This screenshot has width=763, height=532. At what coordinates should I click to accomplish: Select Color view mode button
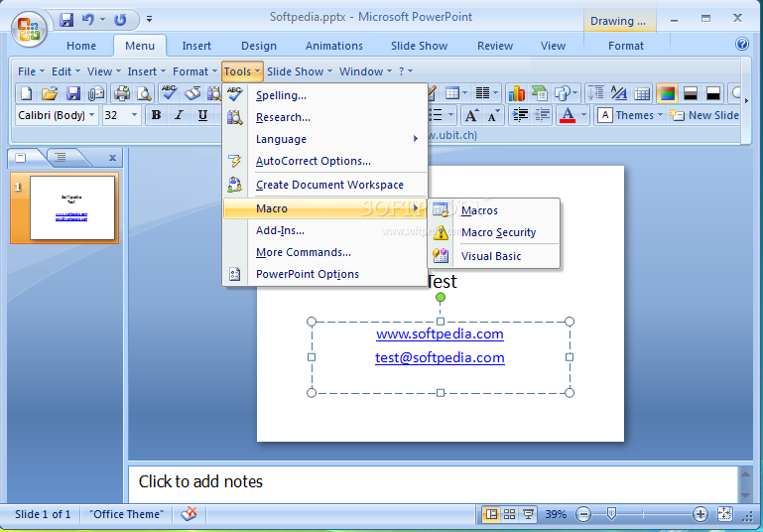[x=667, y=93]
